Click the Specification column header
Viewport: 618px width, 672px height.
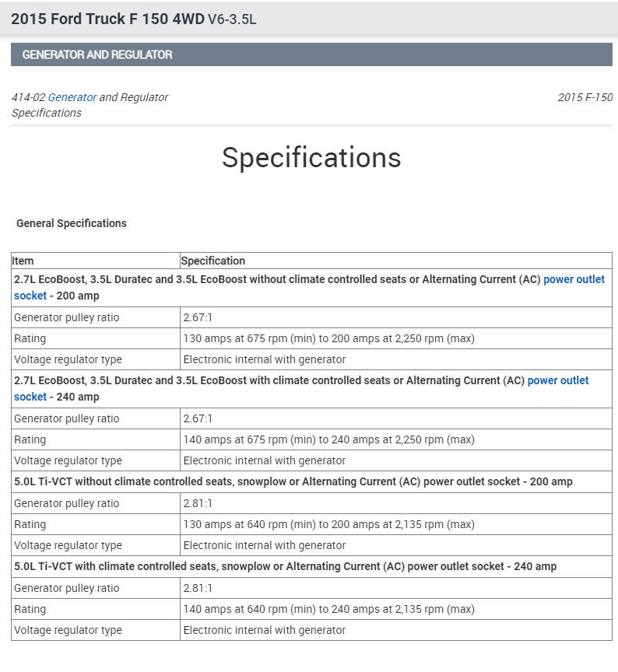pyautogui.click(x=213, y=261)
